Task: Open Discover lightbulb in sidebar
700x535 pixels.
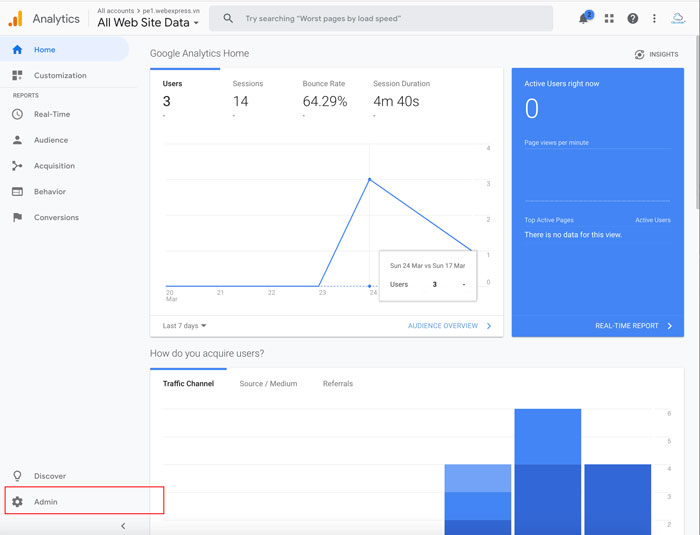Action: pyautogui.click(x=49, y=476)
